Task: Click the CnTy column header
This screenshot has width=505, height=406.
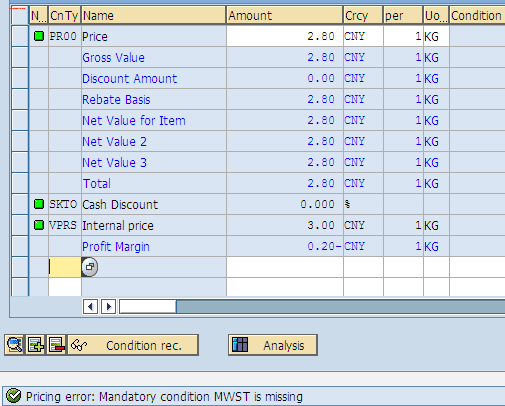Action: pyautogui.click(x=65, y=15)
